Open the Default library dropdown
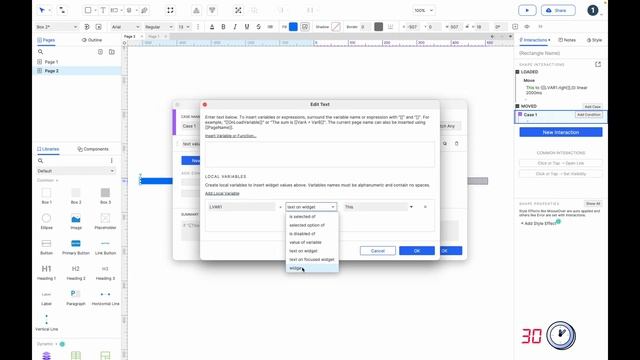640x360 pixels. tap(76, 171)
